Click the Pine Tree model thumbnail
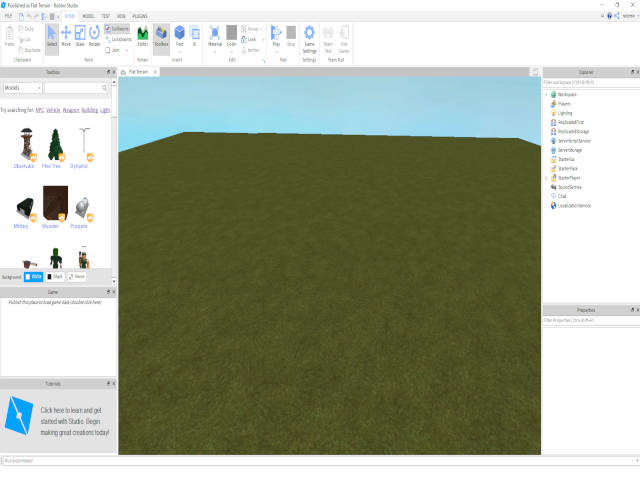The height and width of the screenshot is (480, 640). tap(58, 146)
